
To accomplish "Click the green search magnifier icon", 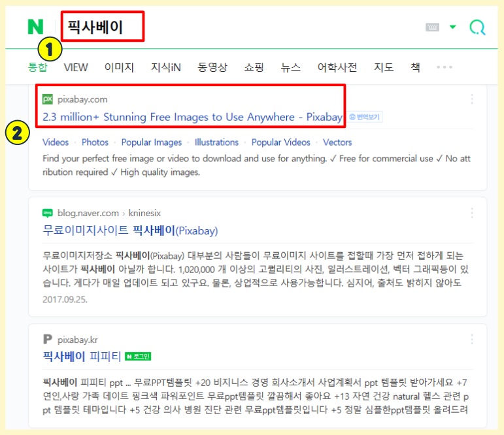I will pos(477,27).
